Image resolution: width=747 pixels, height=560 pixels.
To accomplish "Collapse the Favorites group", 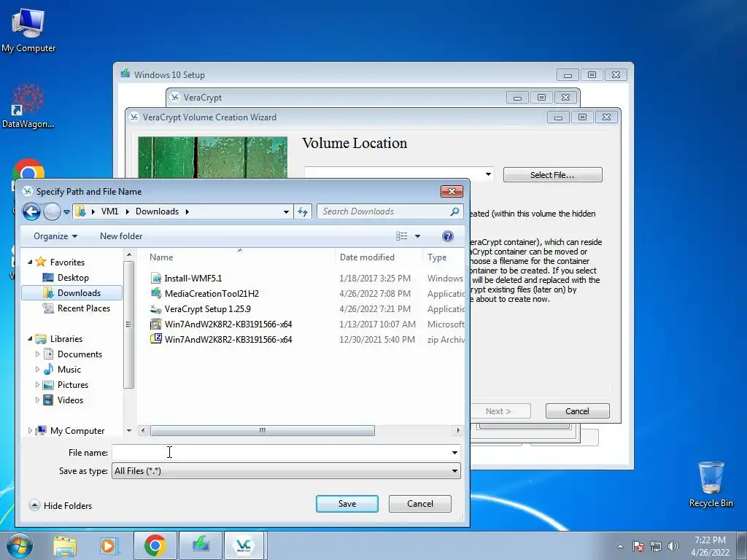I will 30,262.
